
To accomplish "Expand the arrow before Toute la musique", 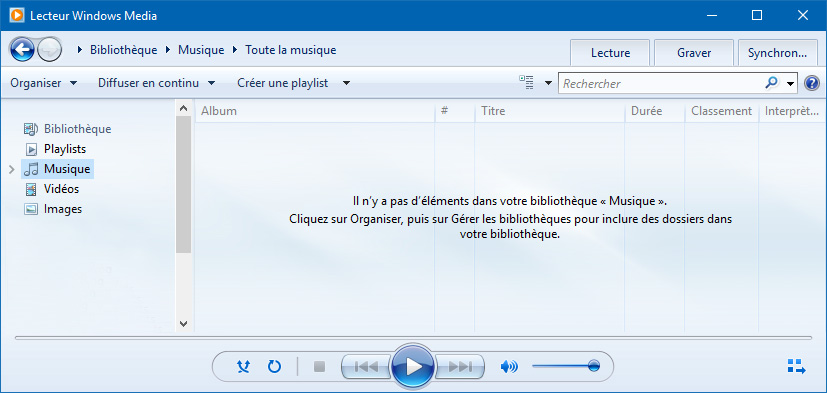I will point(235,50).
